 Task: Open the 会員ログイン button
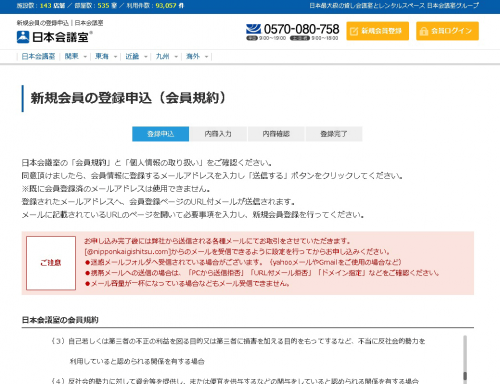pos(447,31)
